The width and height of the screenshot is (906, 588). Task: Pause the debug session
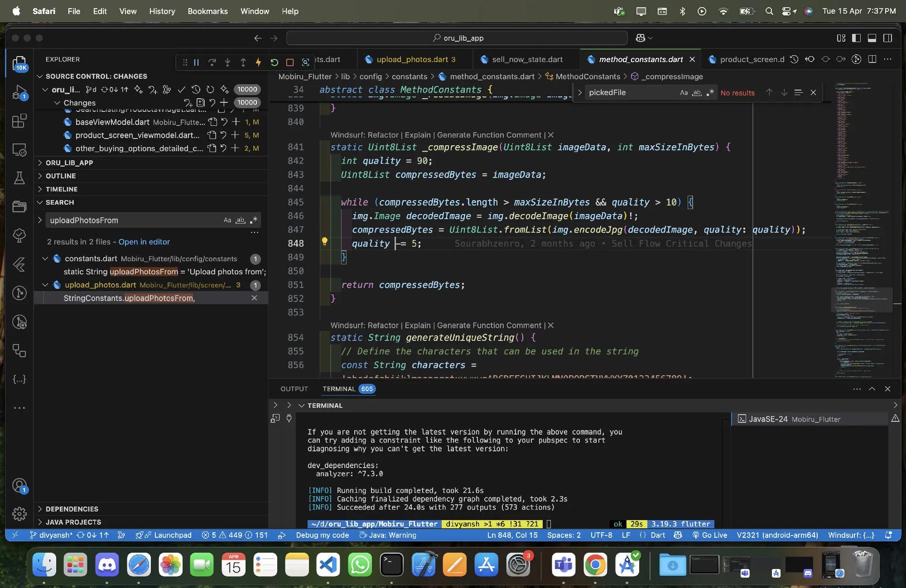point(197,62)
